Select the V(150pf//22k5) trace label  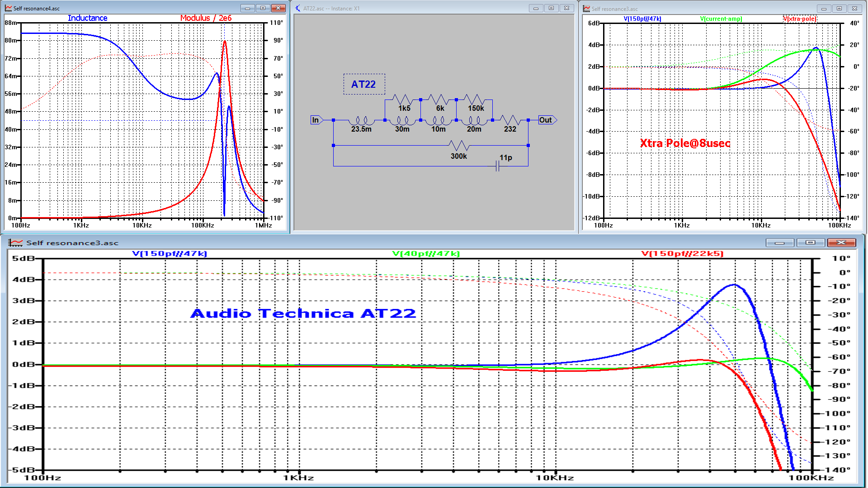tap(682, 254)
